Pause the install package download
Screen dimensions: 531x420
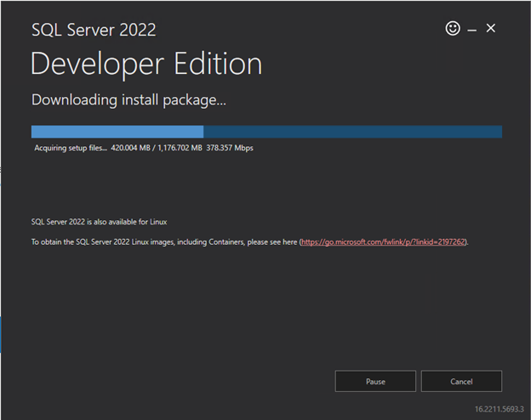click(x=375, y=381)
